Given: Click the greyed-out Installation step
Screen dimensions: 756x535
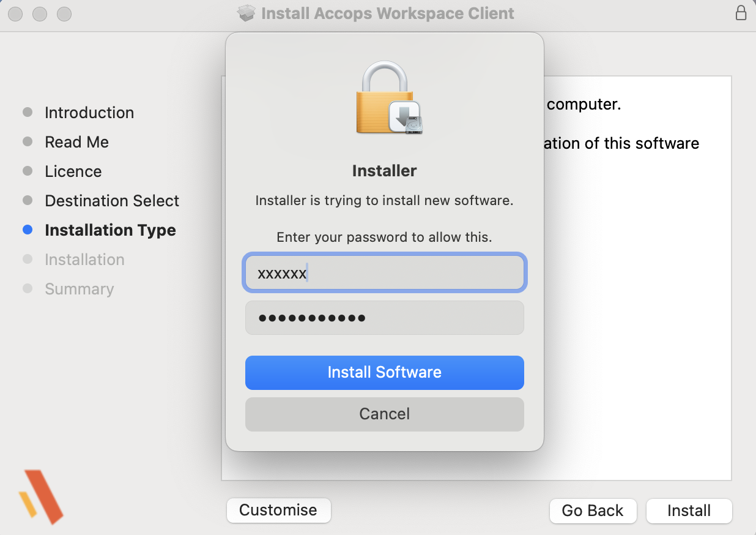Looking at the screenshot, I should click(x=84, y=260).
